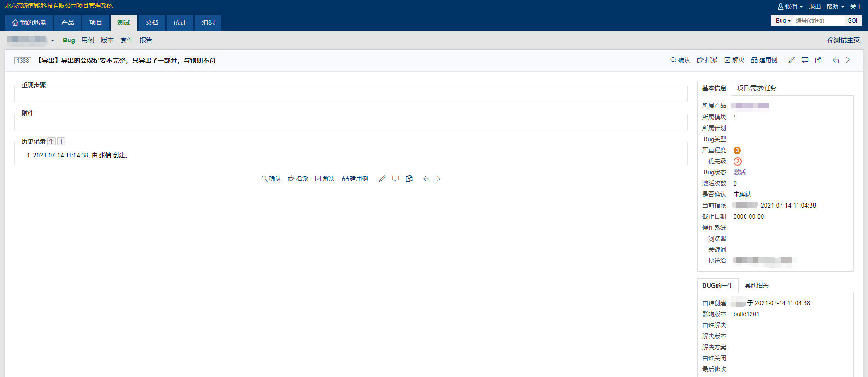Viewport: 868px width, 377px height.
Task: Click the copy bug icon in title toolbar
Action: click(x=818, y=60)
